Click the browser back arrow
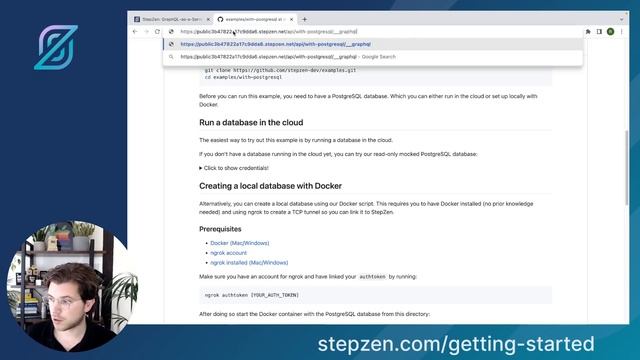This screenshot has width=640, height=360. pyautogui.click(x=135, y=31)
